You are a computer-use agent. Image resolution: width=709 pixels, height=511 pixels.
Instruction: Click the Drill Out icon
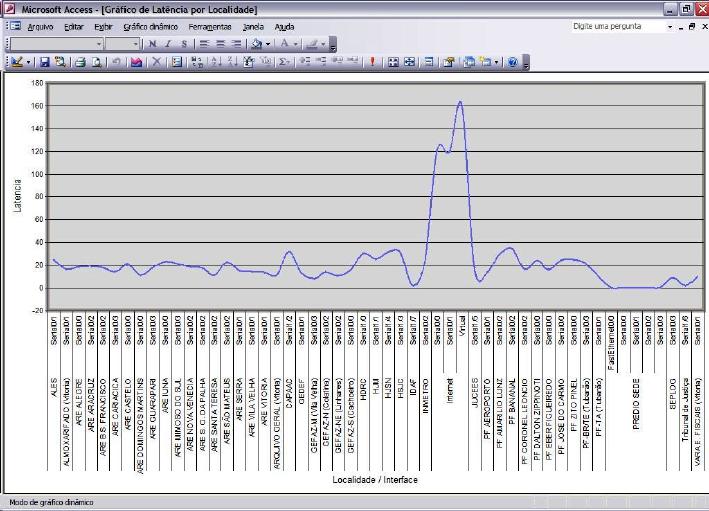tap(353, 60)
